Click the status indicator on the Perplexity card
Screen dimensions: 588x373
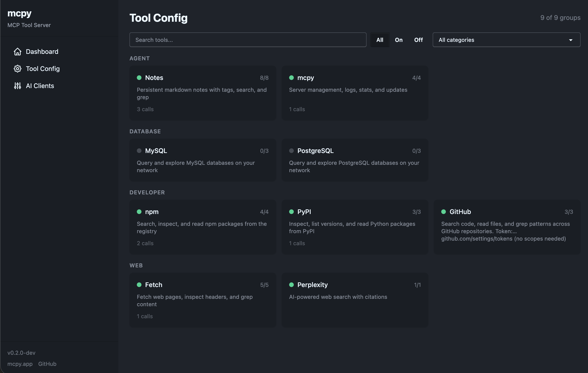click(x=291, y=285)
